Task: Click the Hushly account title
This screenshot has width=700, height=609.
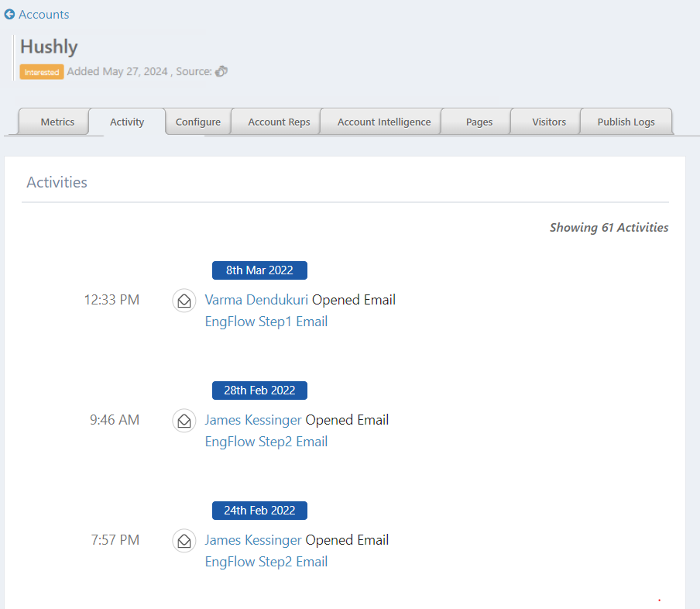Action: point(49,47)
